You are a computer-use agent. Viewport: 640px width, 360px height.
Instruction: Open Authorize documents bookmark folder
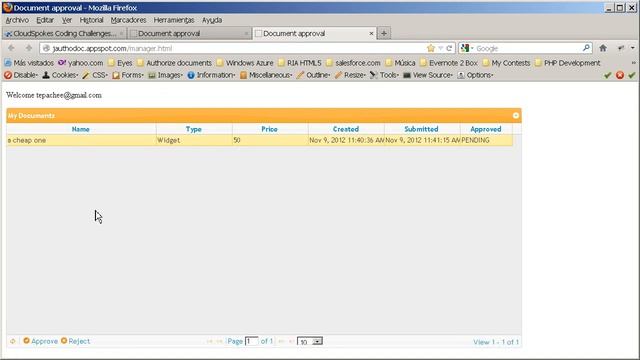pos(174,63)
